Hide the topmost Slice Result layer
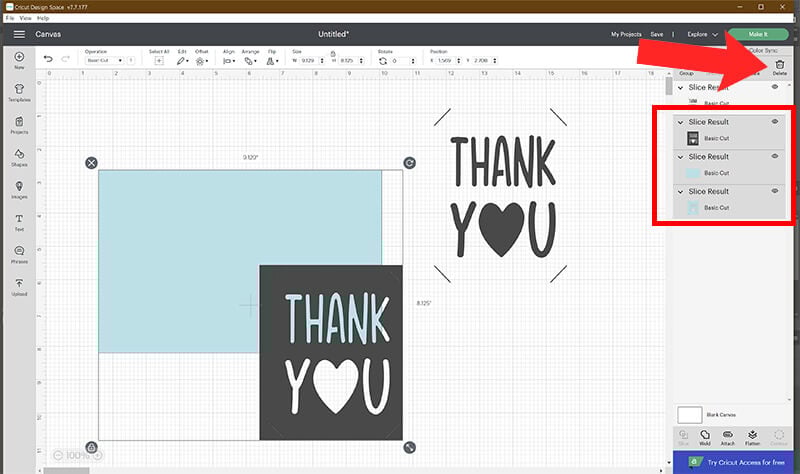This screenshot has width=800, height=474. pyautogui.click(x=774, y=87)
